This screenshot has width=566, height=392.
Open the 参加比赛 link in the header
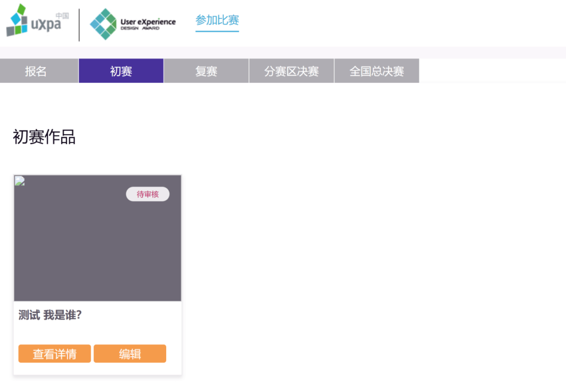click(217, 20)
